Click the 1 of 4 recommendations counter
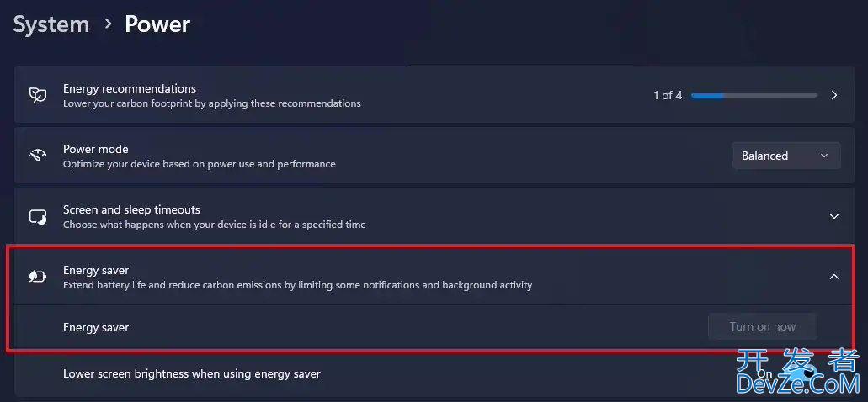 click(668, 95)
